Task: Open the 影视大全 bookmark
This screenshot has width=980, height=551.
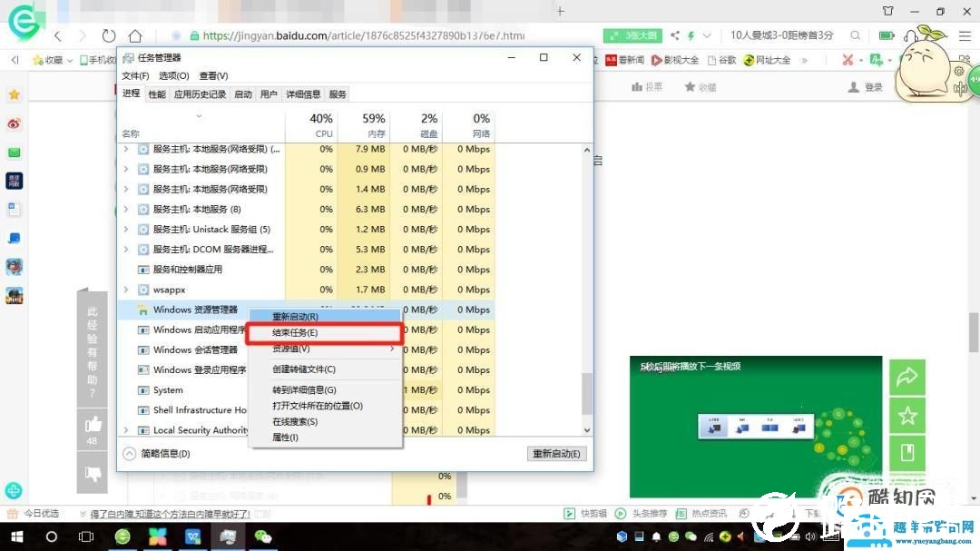Action: point(675,60)
